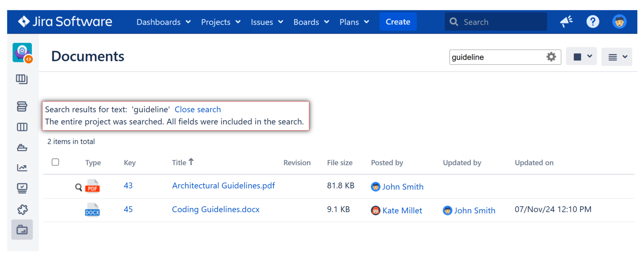Sort by Key column header
The width and height of the screenshot is (644, 262).
130,163
